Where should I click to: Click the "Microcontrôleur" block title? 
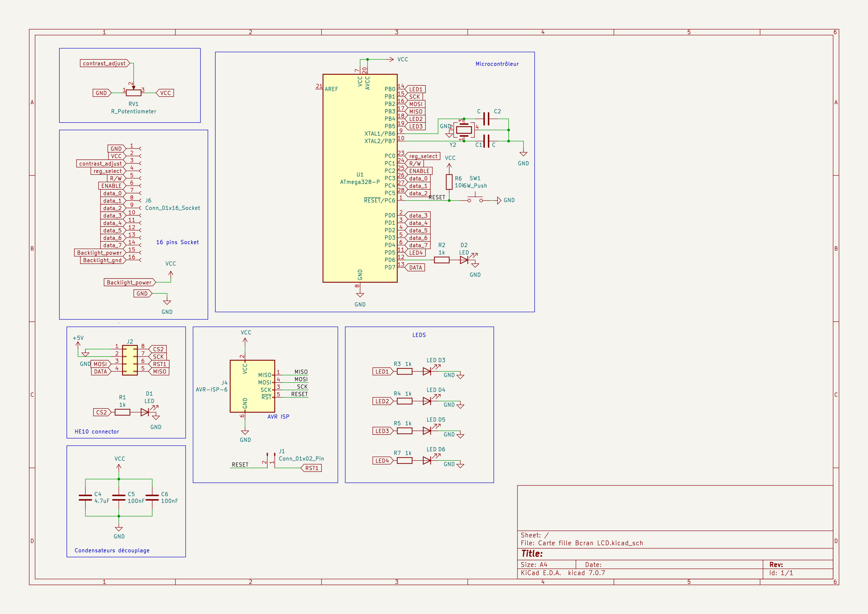pos(497,64)
